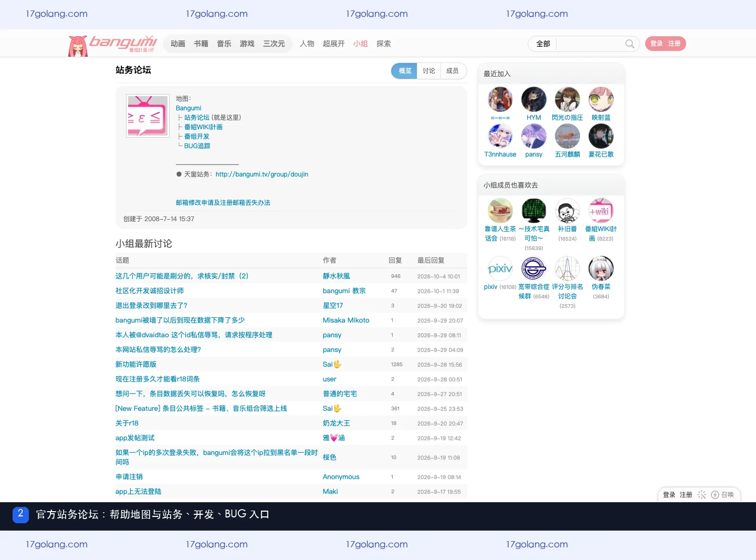Open 动画 in navigation menu
This screenshot has height=560, width=756.
[x=178, y=44]
